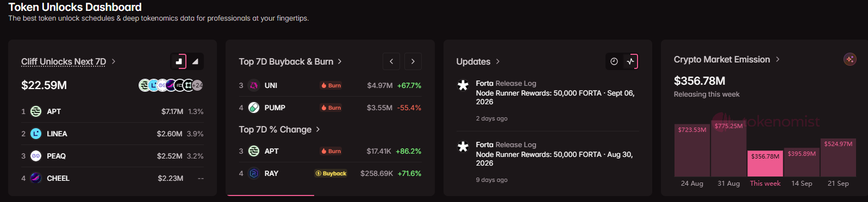The height and width of the screenshot is (202, 868).
Task: Click the $22.59M cliff unlocks total
Action: [x=44, y=85]
